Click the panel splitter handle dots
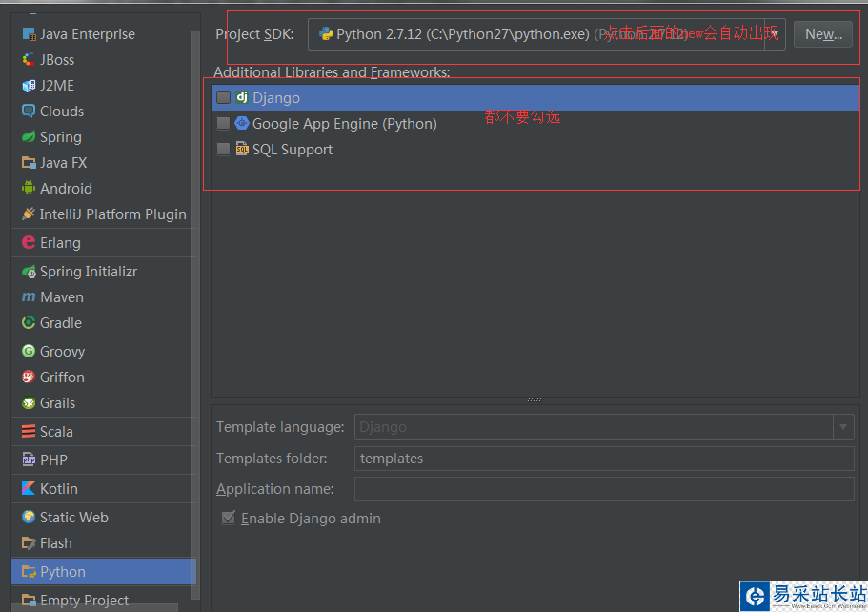Image resolution: width=868 pixels, height=612 pixels. point(535,399)
